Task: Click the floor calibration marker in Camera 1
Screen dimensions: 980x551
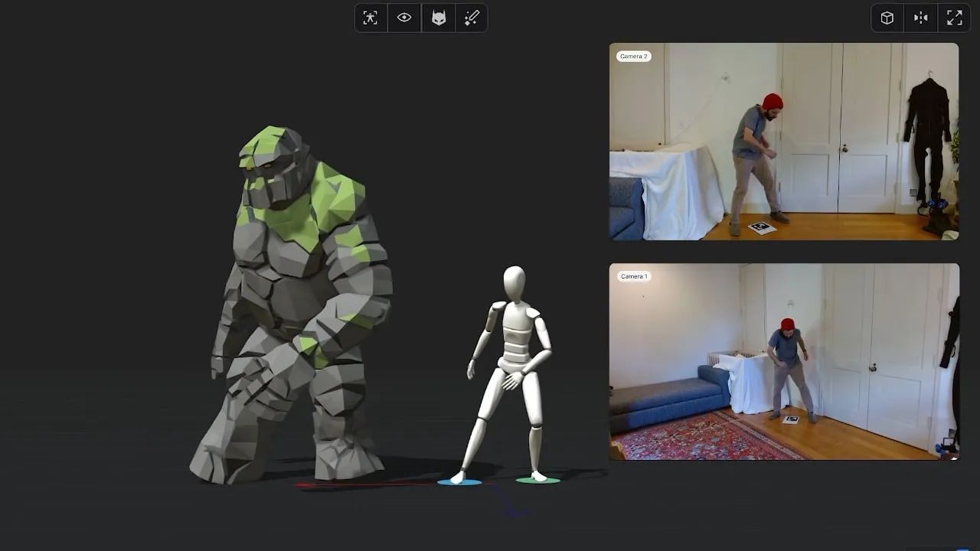Action: [x=791, y=419]
